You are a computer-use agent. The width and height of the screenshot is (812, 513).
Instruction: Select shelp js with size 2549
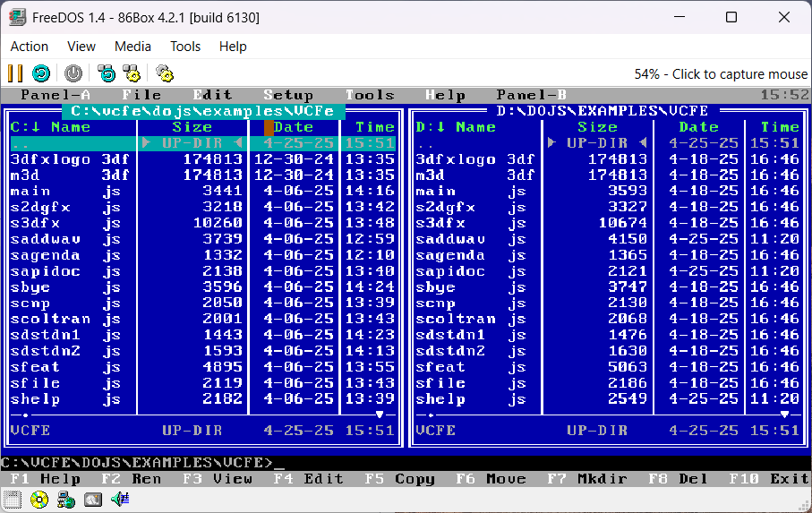(608, 399)
